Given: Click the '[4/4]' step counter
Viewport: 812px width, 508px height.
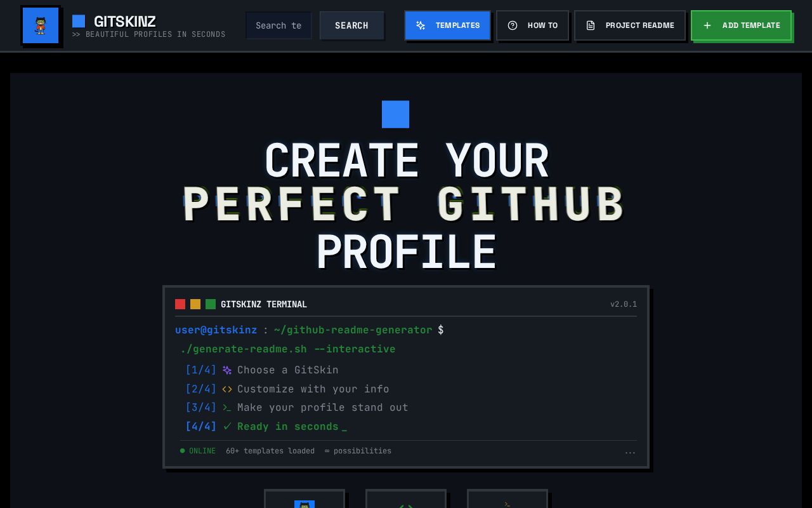Looking at the screenshot, I should point(201,427).
